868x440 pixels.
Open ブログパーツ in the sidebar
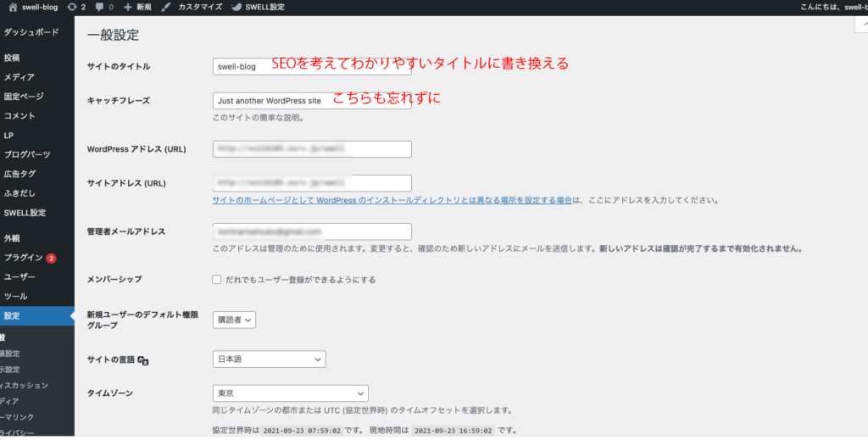tap(27, 154)
